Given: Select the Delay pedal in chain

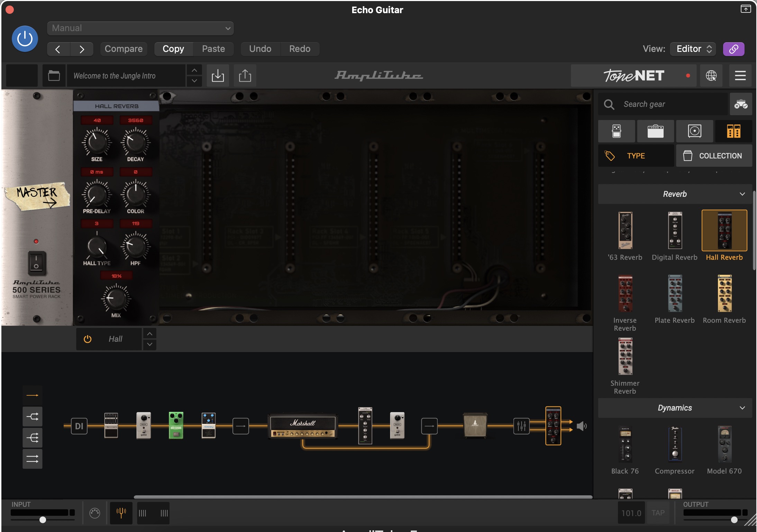Looking at the screenshot, I should [x=209, y=425].
